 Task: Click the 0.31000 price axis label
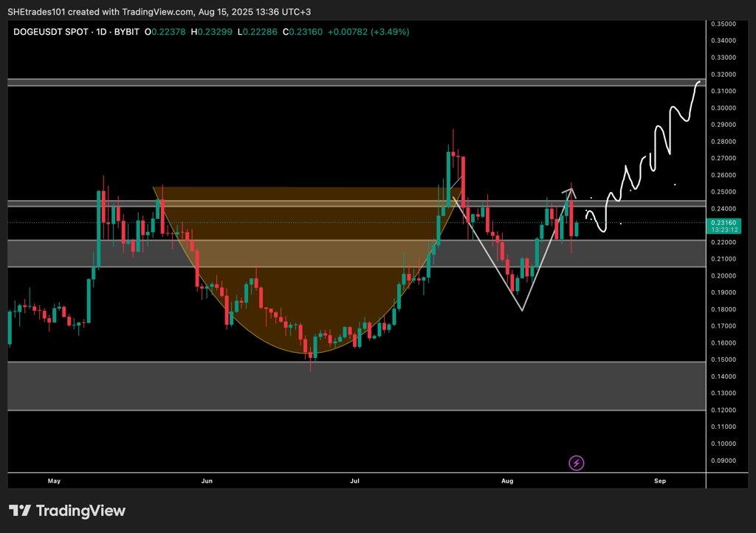724,91
